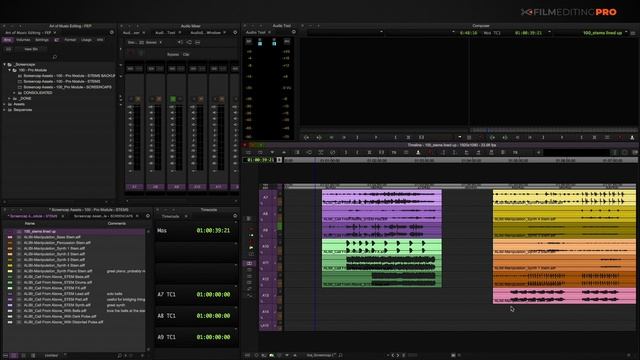
Task: Open the 100_stems lined up sequence dropdown in Composer
Action: pyautogui.click(x=626, y=32)
